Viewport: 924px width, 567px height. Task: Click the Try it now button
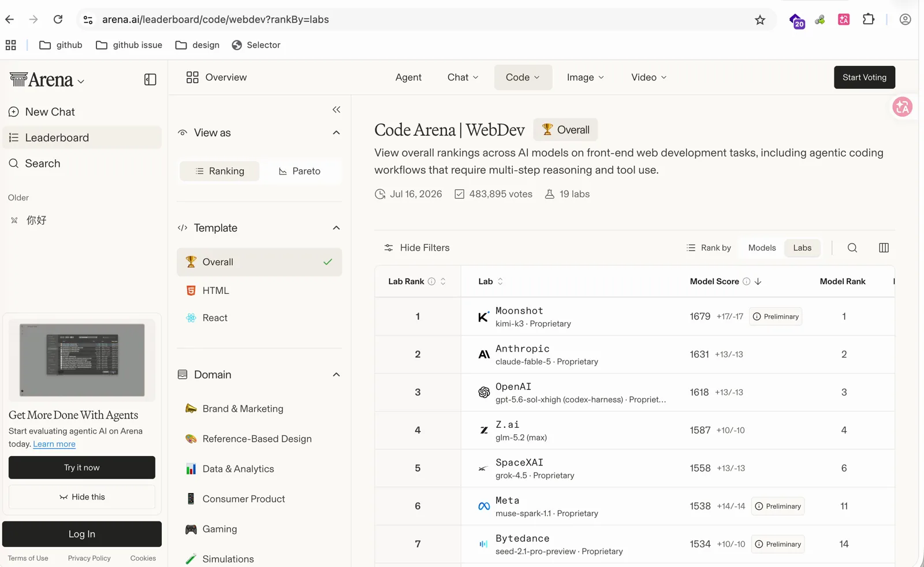(82, 468)
